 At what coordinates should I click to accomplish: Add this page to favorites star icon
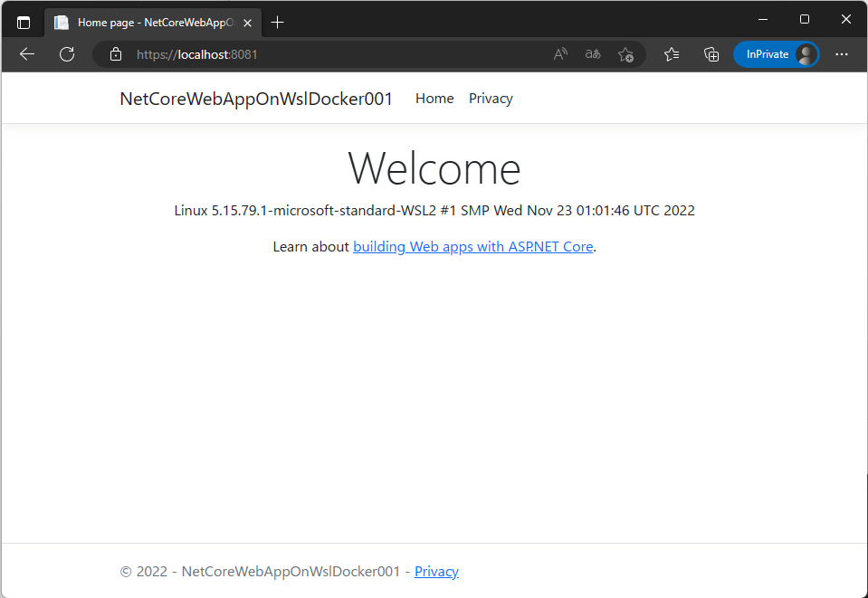pyautogui.click(x=626, y=54)
